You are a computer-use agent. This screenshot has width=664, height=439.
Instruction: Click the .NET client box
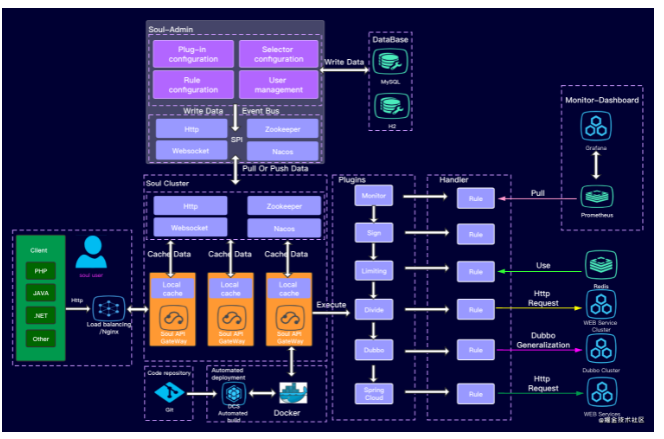pos(41,315)
